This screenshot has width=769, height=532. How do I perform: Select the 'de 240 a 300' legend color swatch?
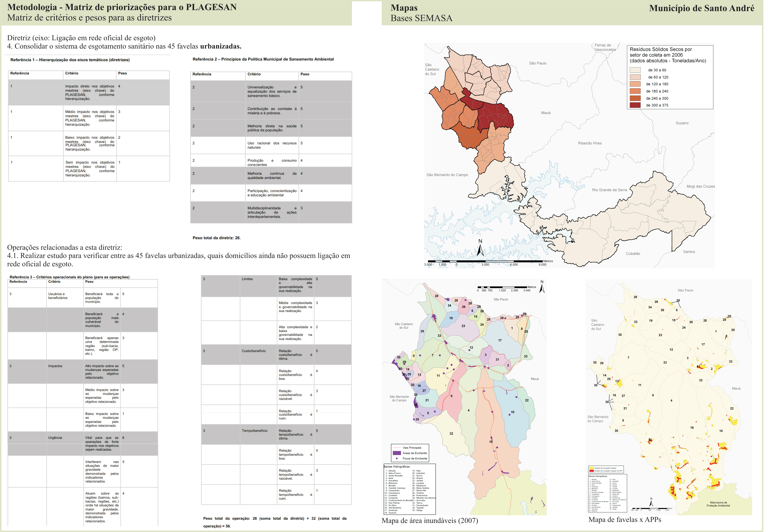(x=635, y=98)
